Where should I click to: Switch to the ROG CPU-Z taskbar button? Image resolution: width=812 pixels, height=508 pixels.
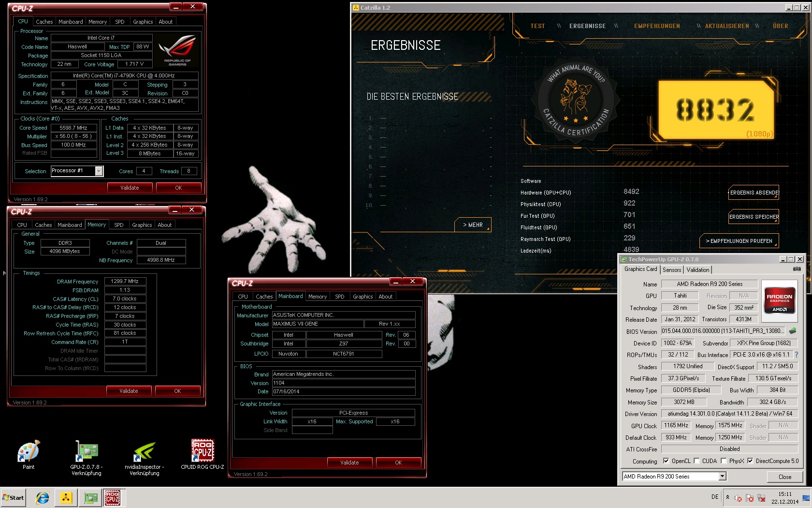[x=113, y=497]
